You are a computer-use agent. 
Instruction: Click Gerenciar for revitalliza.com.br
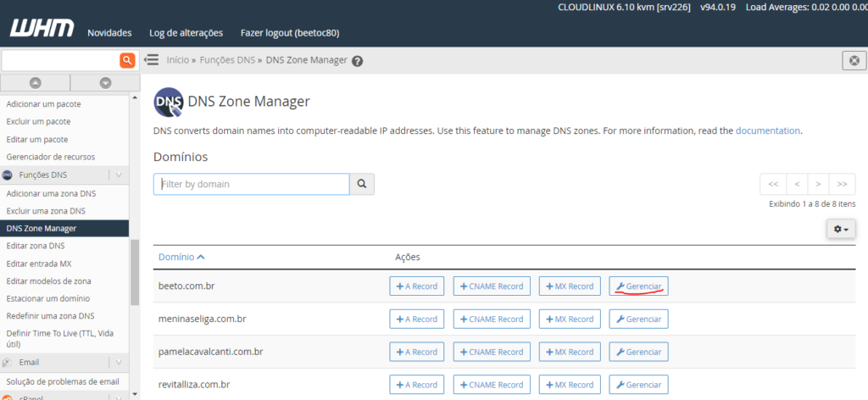(639, 385)
